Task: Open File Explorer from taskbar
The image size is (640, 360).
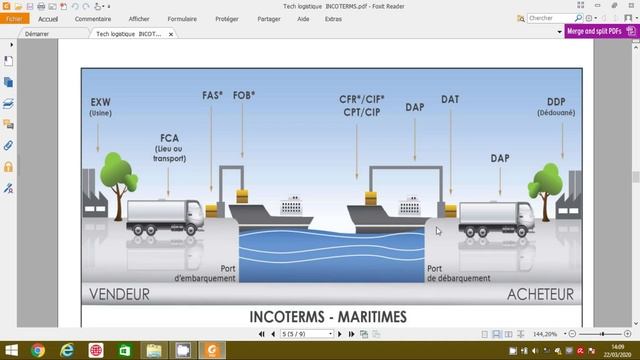Action: (154, 351)
